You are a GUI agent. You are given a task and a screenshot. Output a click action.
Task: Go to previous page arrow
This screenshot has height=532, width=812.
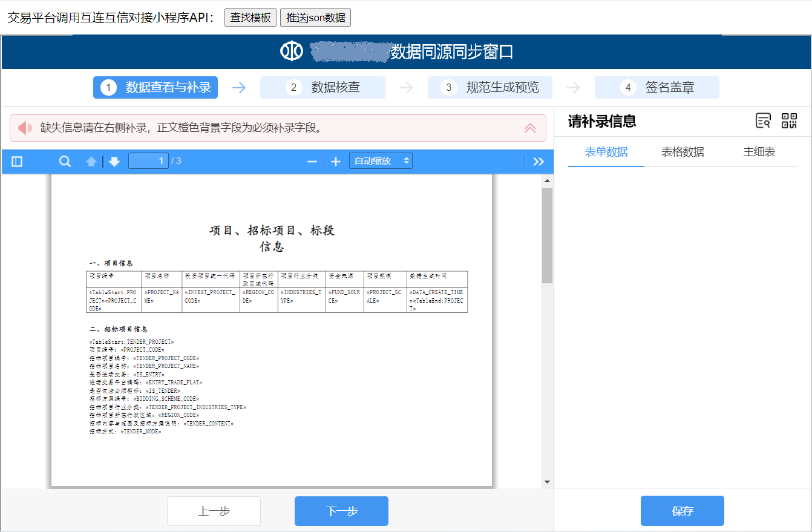click(91, 162)
